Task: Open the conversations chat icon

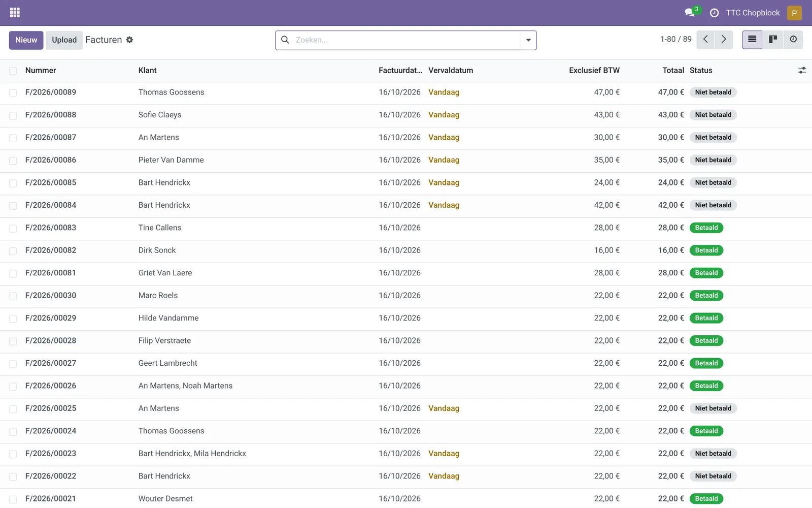Action: pos(690,13)
